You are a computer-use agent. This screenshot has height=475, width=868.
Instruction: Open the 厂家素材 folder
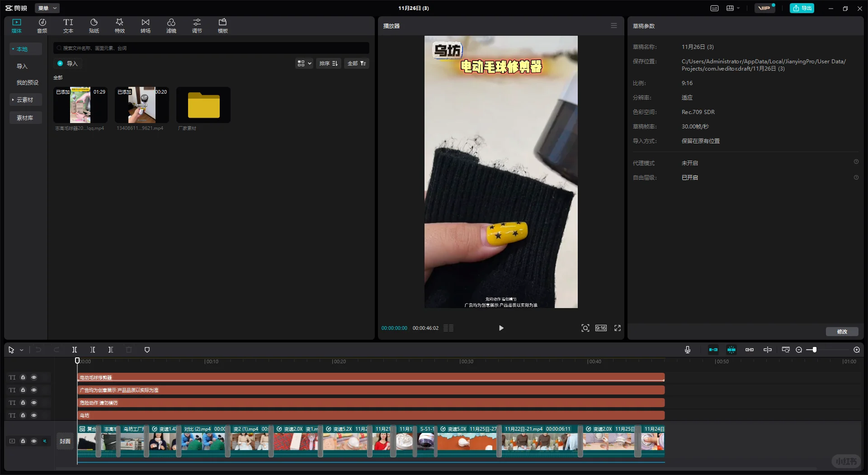tap(203, 105)
